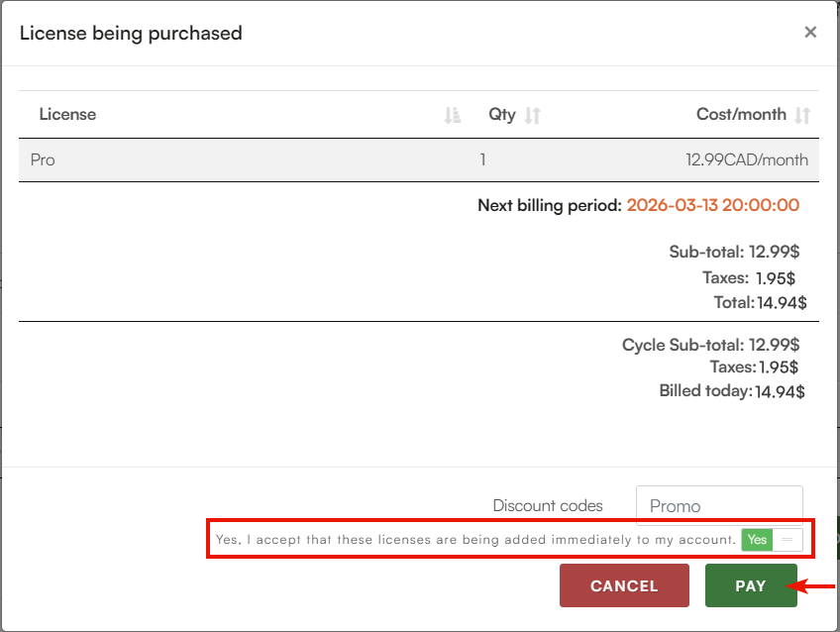Toggle the accept licenses Yes switch

772,540
